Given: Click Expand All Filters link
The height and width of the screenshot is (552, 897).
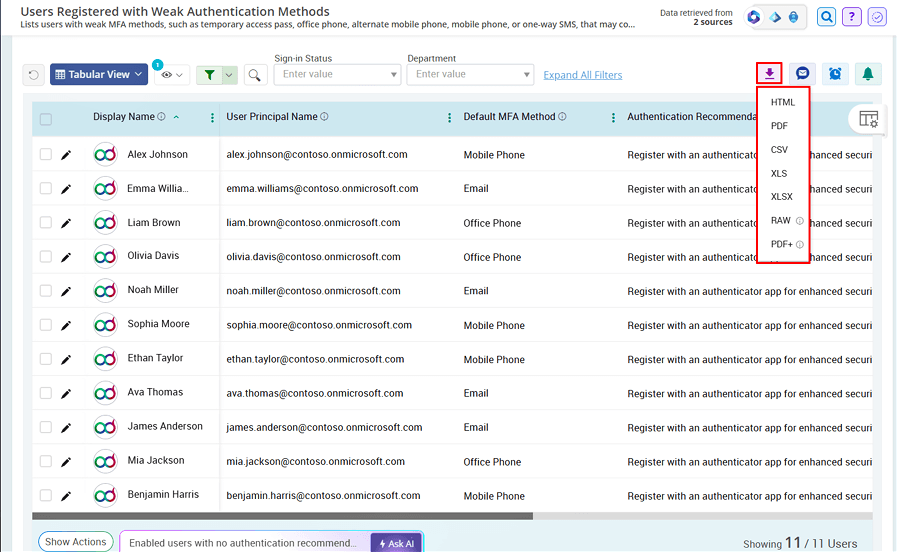Looking at the screenshot, I should 582,75.
